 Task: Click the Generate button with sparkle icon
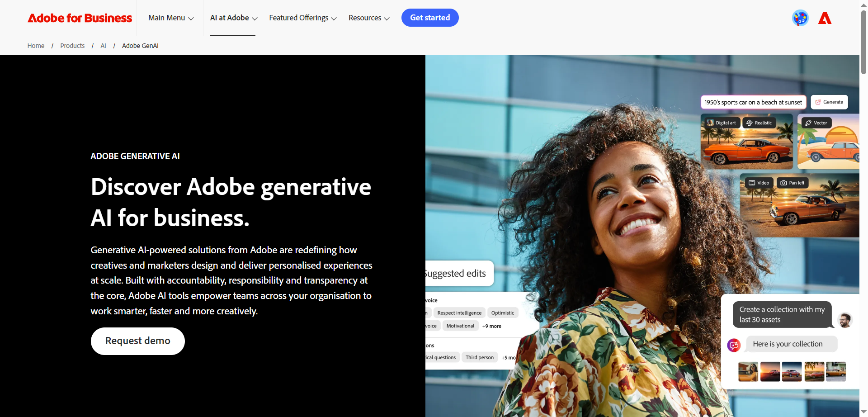coord(829,102)
